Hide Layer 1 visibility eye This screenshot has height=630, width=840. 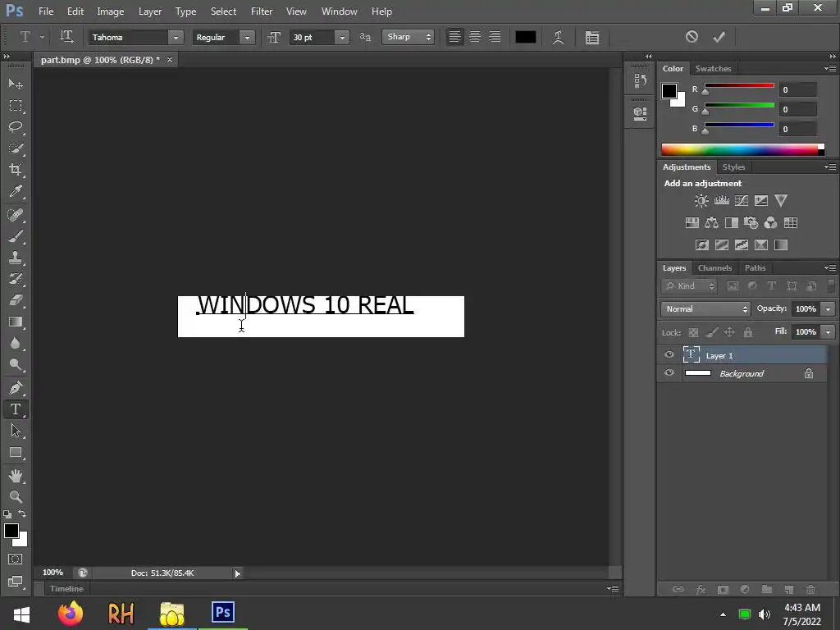669,354
